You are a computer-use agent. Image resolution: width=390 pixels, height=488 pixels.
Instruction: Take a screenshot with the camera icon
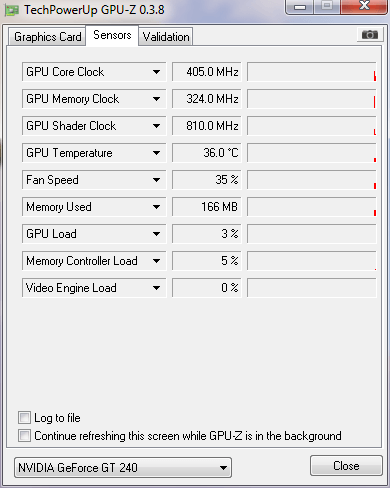click(x=369, y=35)
